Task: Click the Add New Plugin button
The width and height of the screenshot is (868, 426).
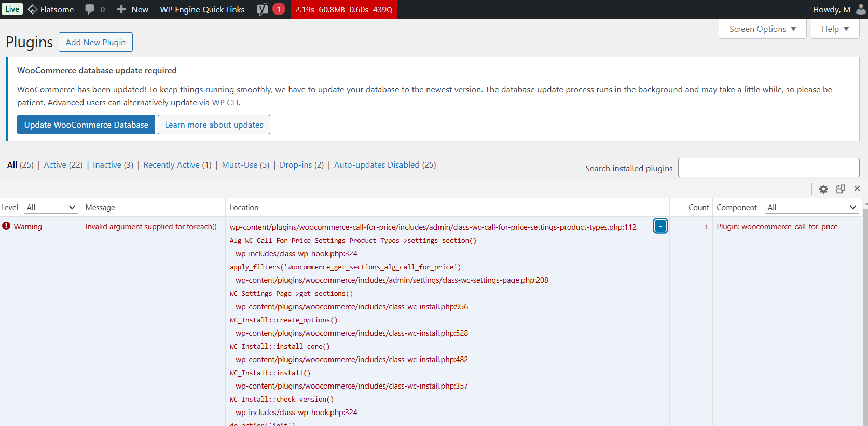Action: point(95,42)
